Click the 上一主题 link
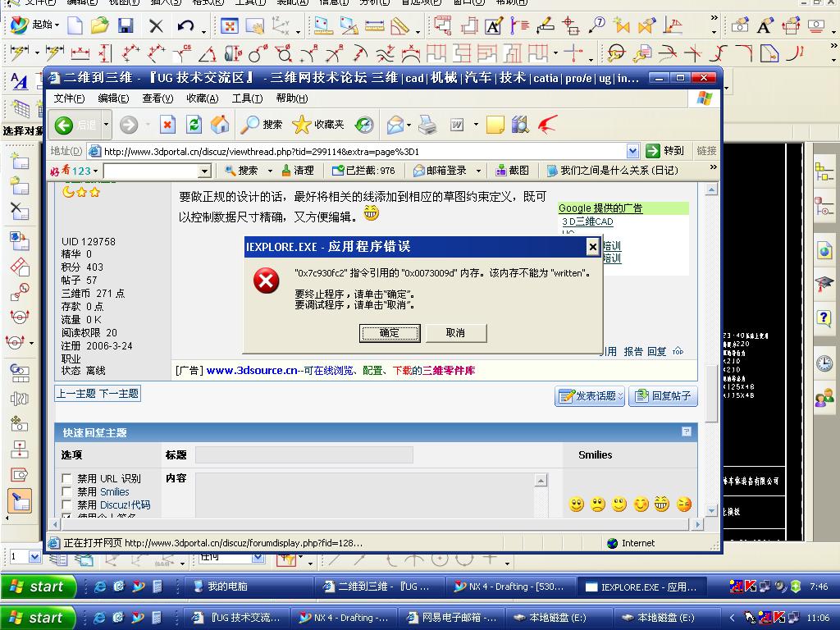This screenshot has height=630, width=840. tap(76, 394)
